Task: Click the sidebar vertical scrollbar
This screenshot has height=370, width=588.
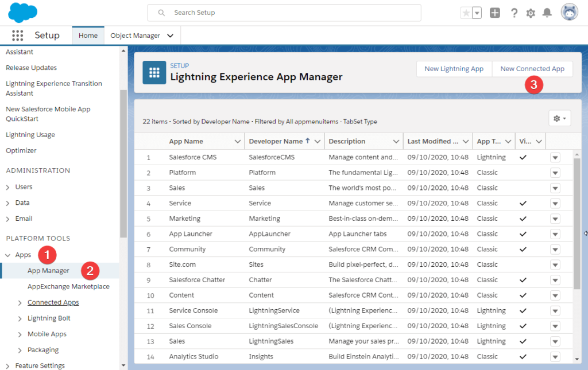Action: [x=123, y=163]
